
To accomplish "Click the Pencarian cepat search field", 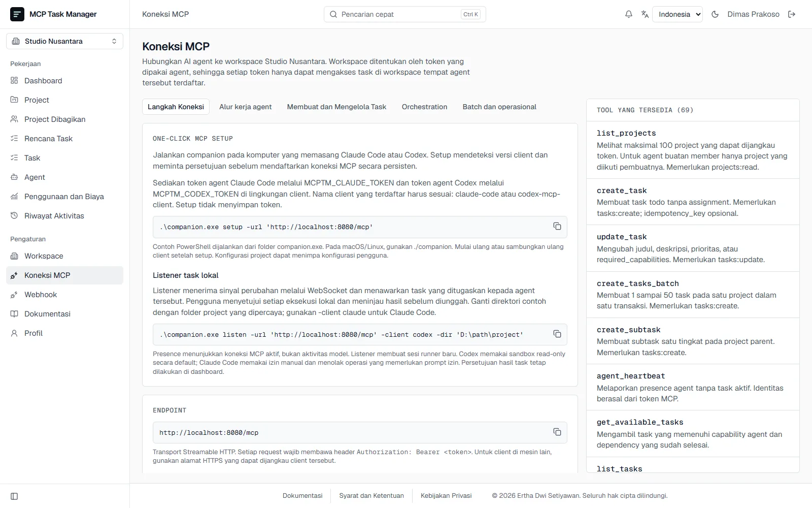I will pos(405,14).
